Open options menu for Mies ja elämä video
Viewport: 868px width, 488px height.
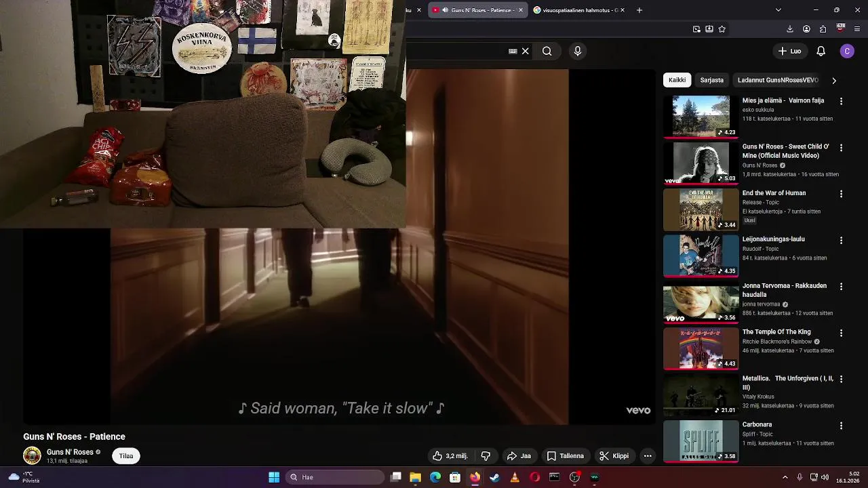coord(841,101)
